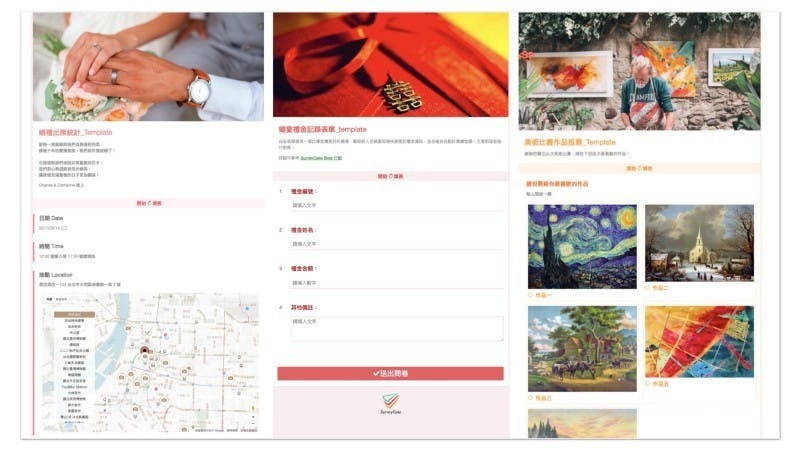800x450 pixels.
Task: Select radio option under the farm landscape painting
Action: click(530, 397)
